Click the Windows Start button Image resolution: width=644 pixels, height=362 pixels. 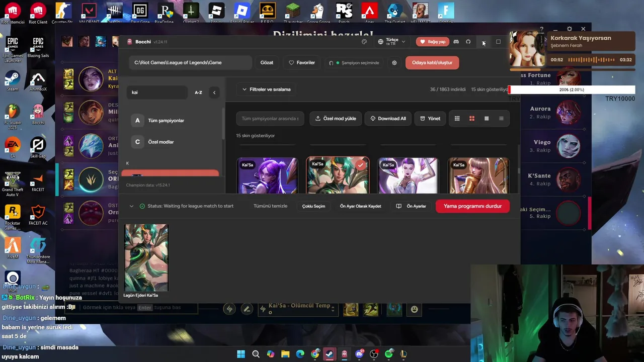241,354
